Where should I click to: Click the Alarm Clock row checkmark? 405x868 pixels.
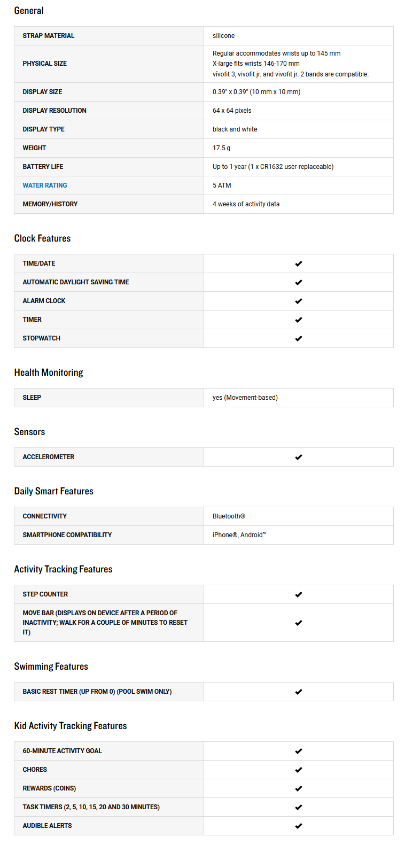299,301
